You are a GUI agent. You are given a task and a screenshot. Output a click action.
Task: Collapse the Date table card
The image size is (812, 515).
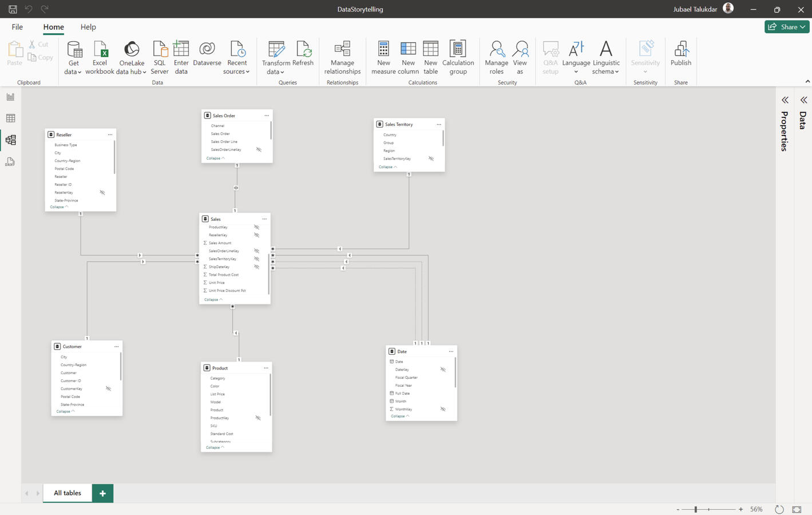pyautogui.click(x=400, y=417)
